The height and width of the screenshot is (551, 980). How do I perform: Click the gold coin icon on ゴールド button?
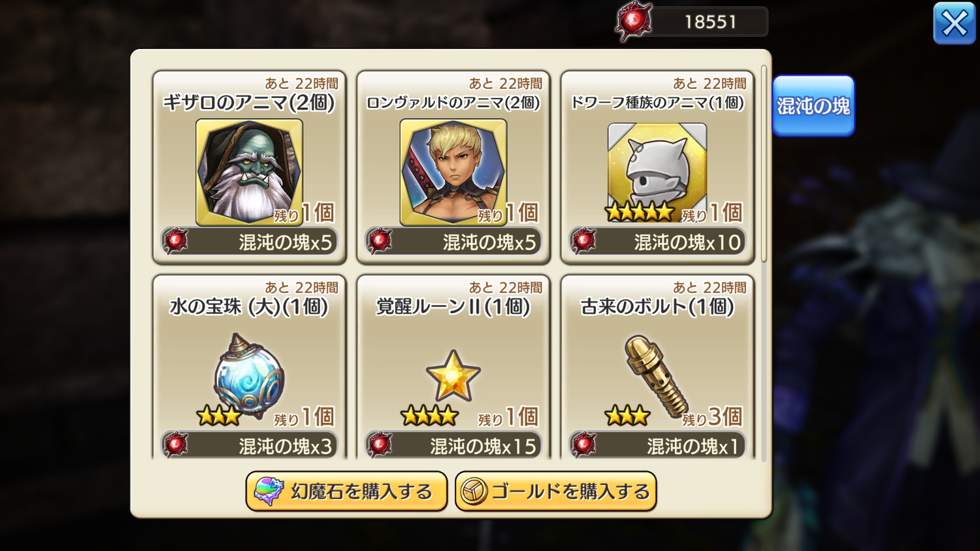[474, 492]
